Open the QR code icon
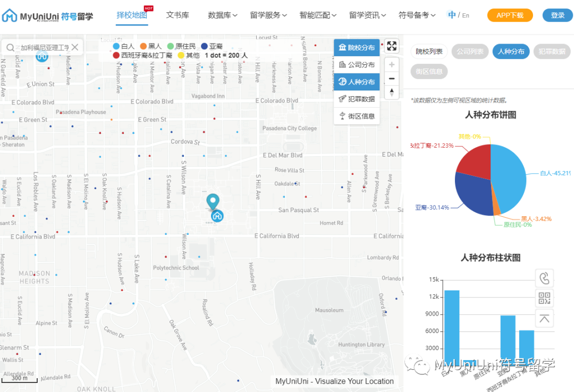 [x=544, y=298]
